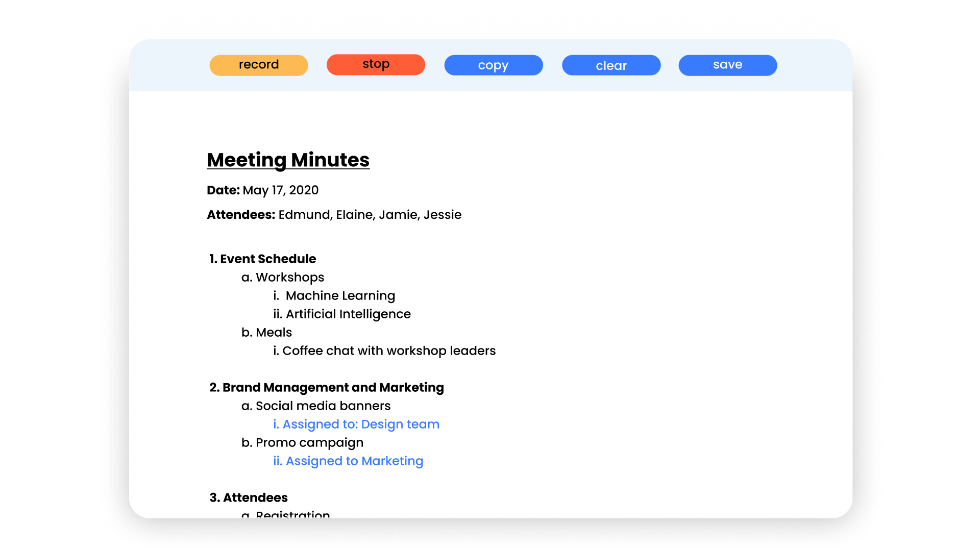The height and width of the screenshot is (551, 980).
Task: Click the Meeting Minutes heading
Action: click(x=288, y=160)
